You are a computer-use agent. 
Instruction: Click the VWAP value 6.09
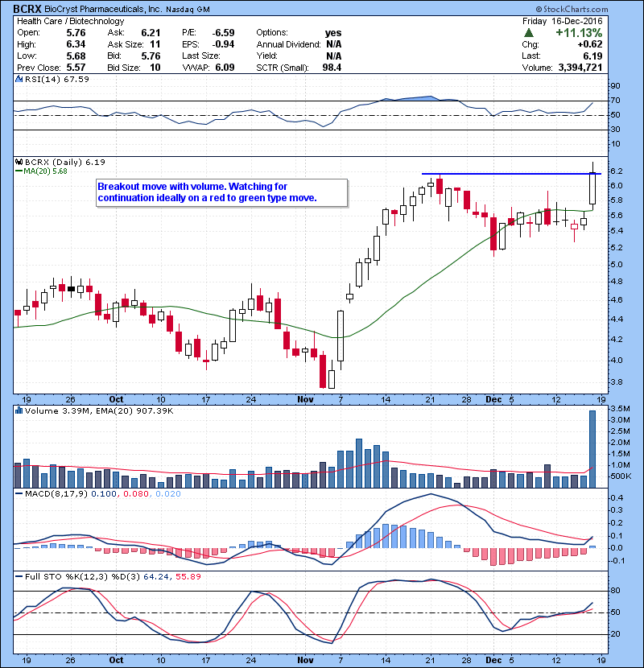[225, 68]
